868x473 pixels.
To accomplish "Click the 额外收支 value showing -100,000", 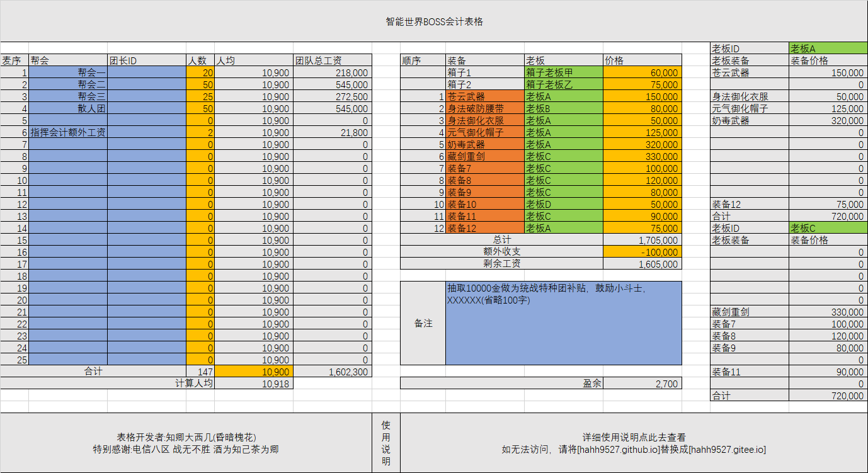I will click(642, 252).
